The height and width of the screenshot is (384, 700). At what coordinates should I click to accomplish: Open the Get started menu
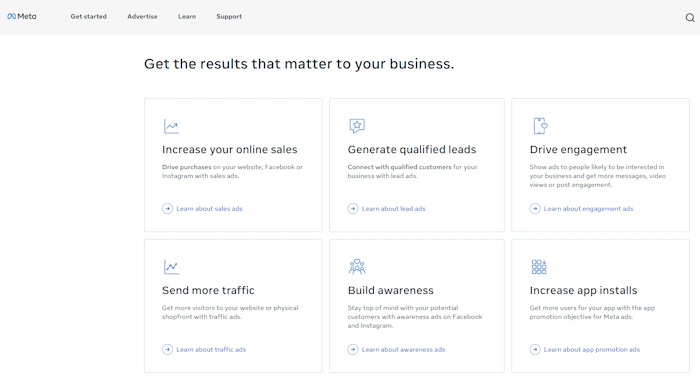click(x=88, y=17)
